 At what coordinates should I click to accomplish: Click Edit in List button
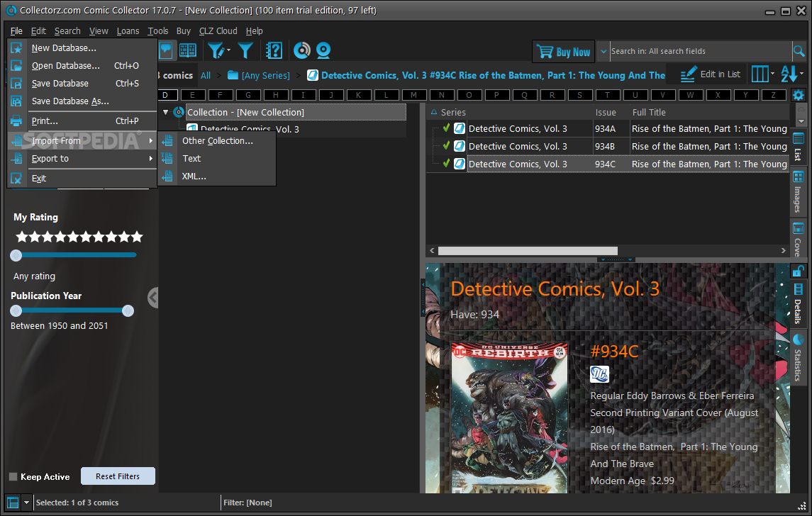[710, 74]
